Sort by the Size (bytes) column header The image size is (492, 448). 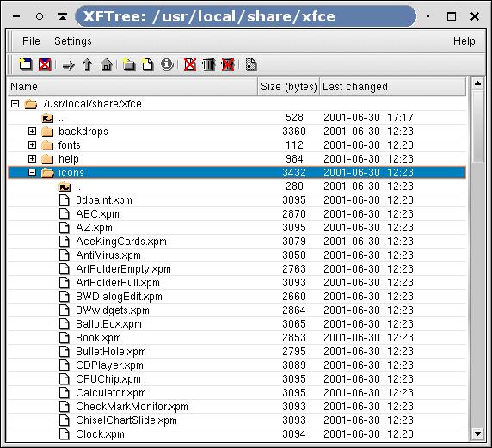pos(289,87)
